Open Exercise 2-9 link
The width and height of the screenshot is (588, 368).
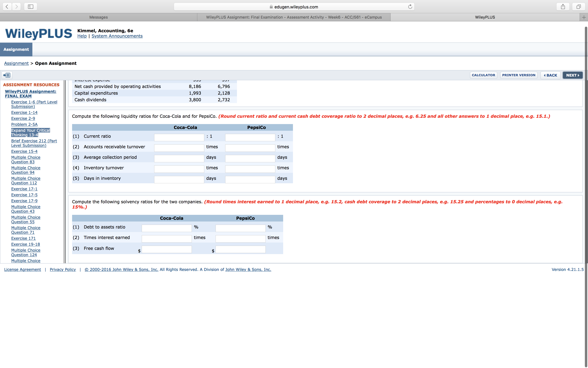click(x=23, y=118)
